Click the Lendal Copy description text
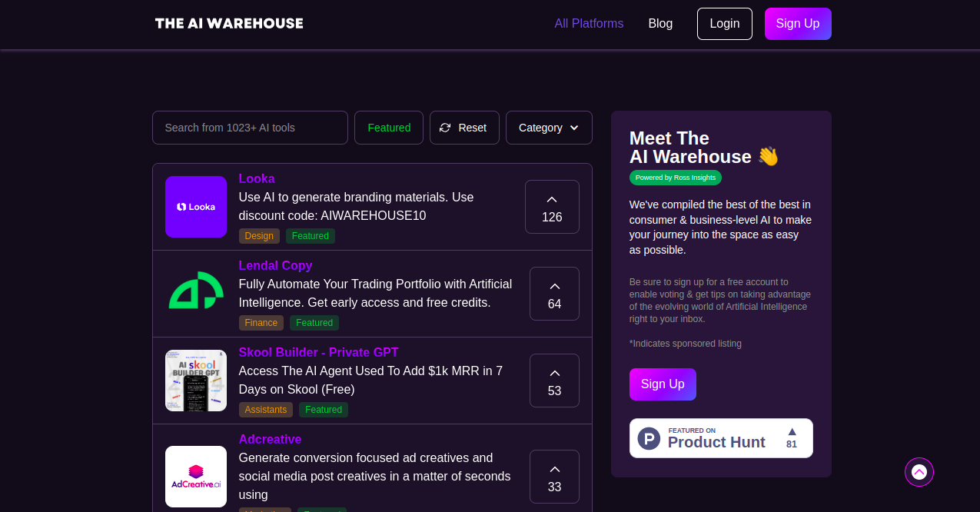The image size is (980, 512). 375,294
